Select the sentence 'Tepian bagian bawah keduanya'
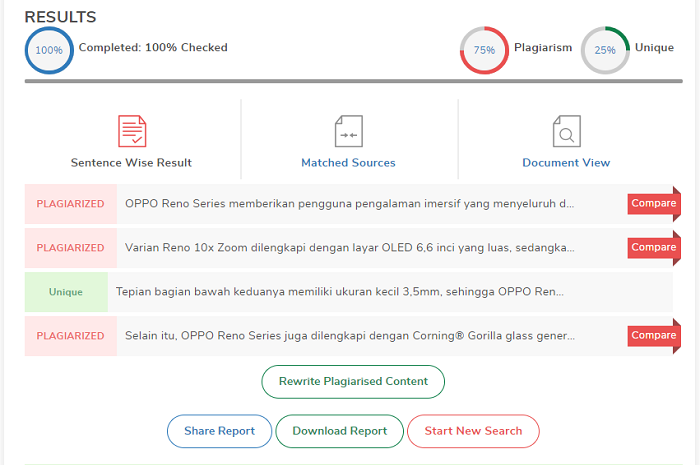 tap(340, 292)
